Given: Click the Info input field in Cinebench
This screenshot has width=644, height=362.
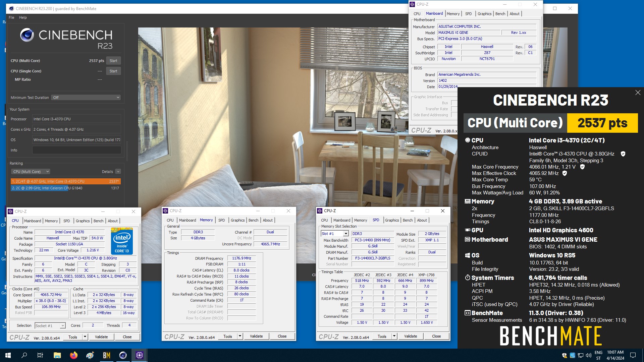Looking at the screenshot, I should point(76,150).
